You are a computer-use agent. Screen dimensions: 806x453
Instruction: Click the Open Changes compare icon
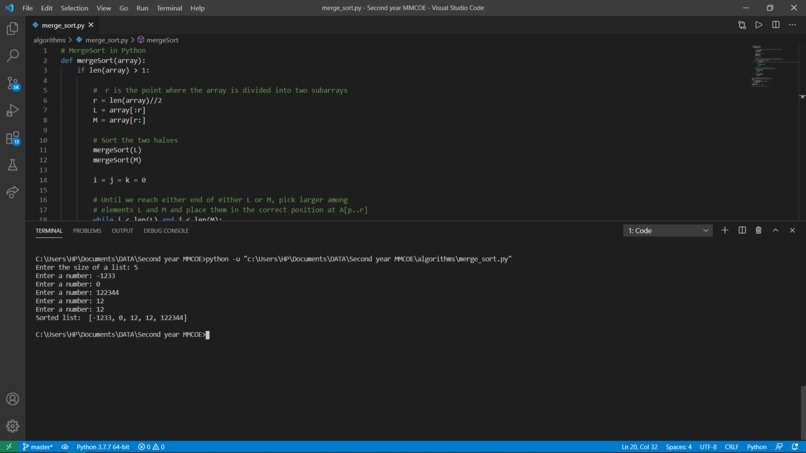coord(742,25)
